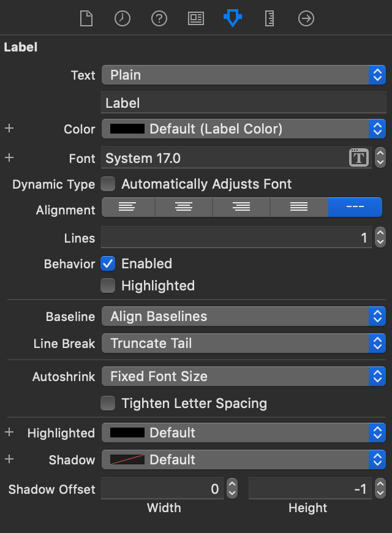Viewport: 392px width, 533px height.
Task: Click the Label text input field
Action: (243, 102)
